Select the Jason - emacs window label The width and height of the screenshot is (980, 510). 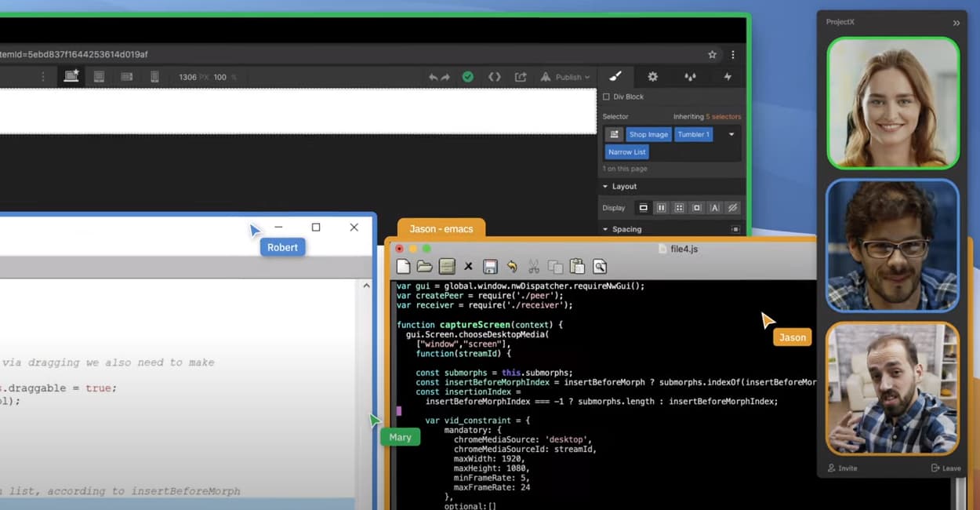441,230
